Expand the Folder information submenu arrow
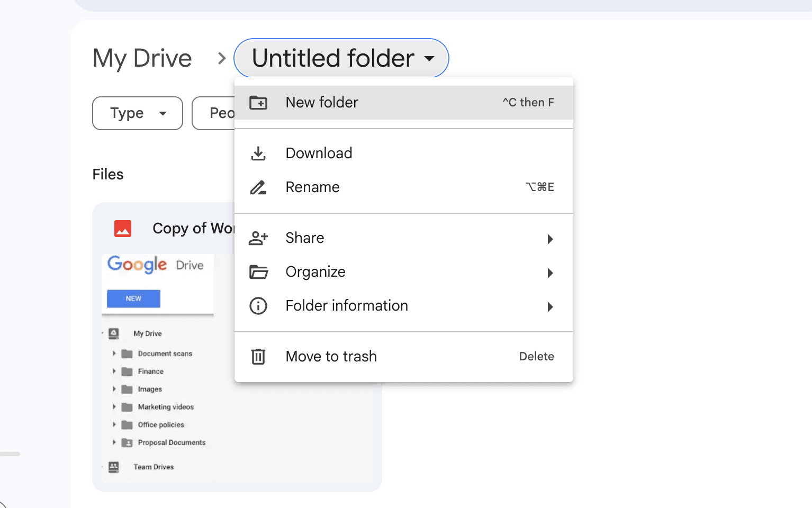The image size is (812, 508). (x=550, y=307)
